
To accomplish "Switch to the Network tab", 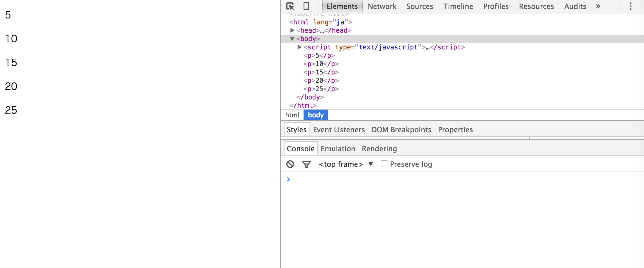I will (382, 6).
